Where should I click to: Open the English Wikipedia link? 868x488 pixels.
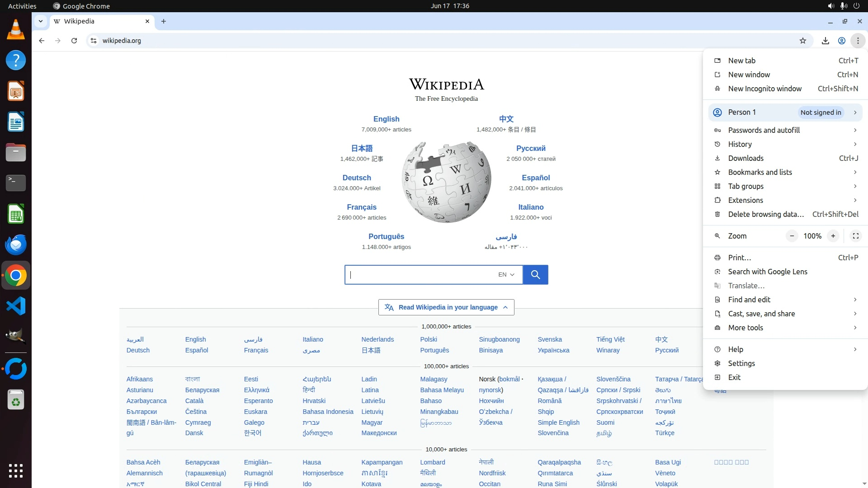coord(386,119)
